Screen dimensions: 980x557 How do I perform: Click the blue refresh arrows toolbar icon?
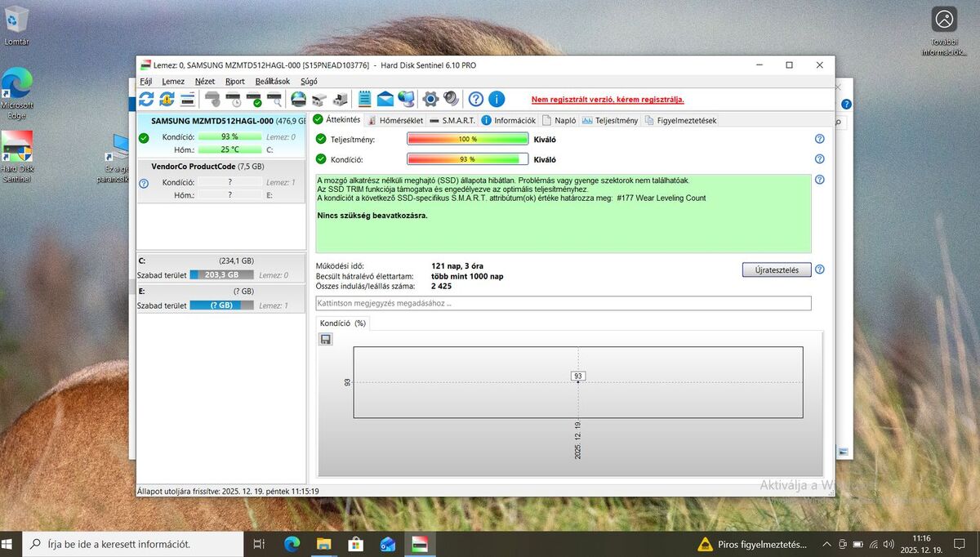[x=146, y=99]
